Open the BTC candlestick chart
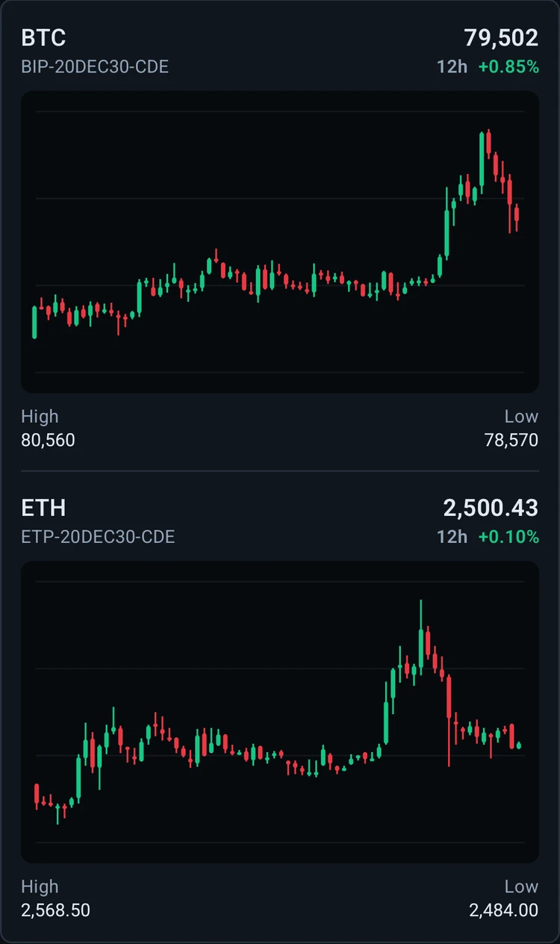This screenshot has width=560, height=944. [x=280, y=242]
